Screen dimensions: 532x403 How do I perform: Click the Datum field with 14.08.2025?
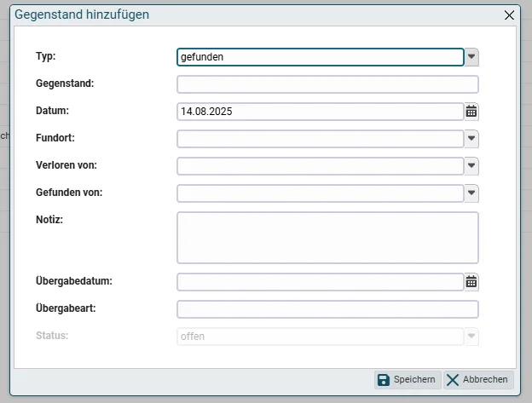coord(321,112)
